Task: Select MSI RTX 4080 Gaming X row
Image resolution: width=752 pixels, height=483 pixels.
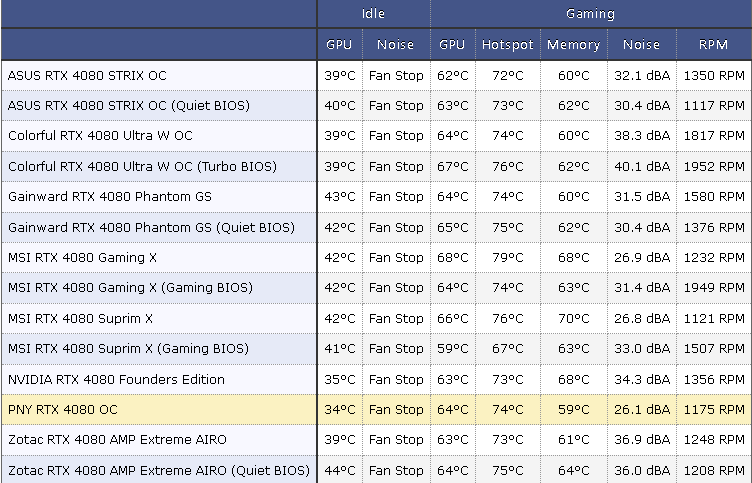Action: 376,258
